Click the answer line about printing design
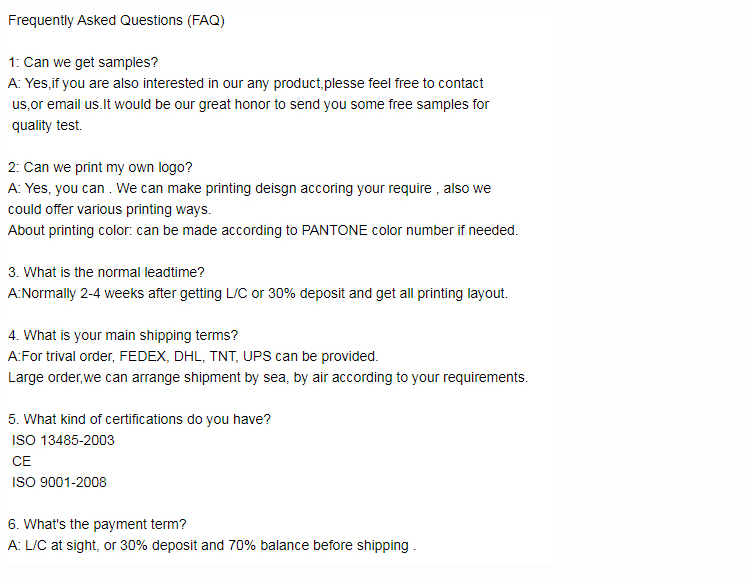 [x=249, y=188]
